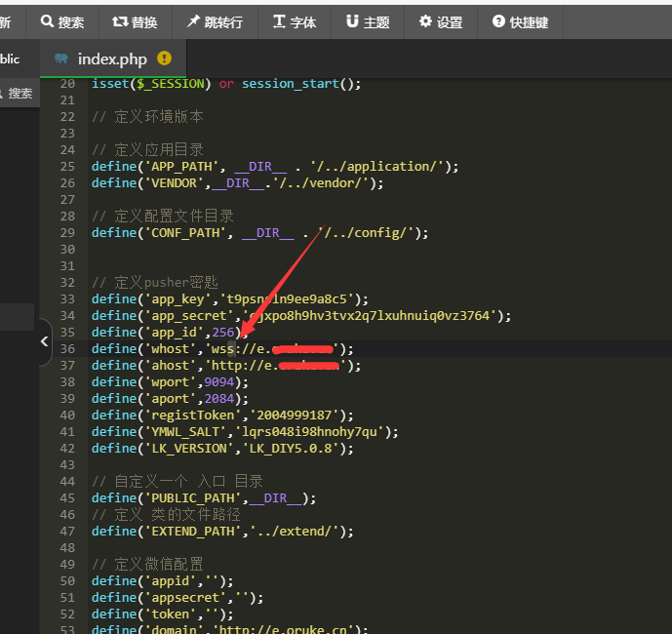Viewport: 672px width, 634px height.
Task: Click the gear icon beside 设置
Action: coord(425,21)
